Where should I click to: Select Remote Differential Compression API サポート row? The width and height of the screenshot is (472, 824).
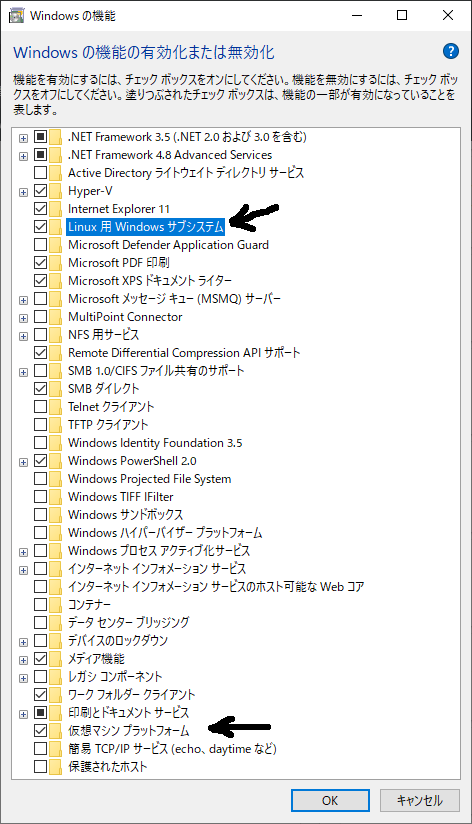pos(184,353)
